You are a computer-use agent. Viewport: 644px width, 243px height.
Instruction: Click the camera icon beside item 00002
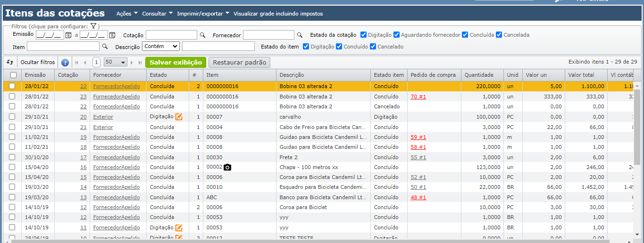coord(227,167)
